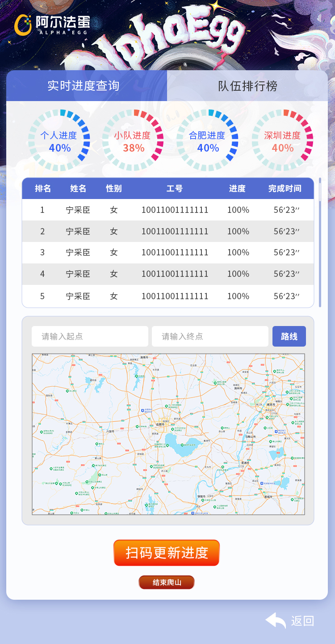Select the 小队进度 38% progress ring

tap(133, 140)
